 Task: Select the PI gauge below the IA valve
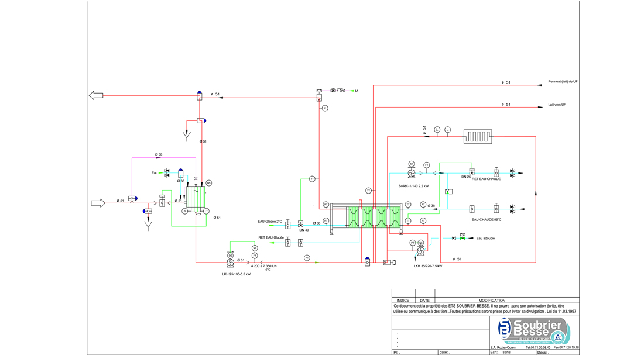325,108
